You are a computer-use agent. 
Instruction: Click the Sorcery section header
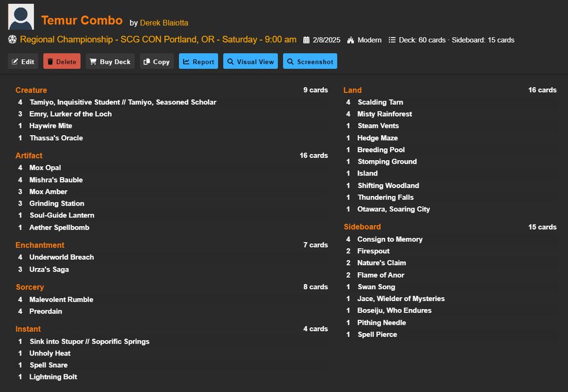(x=30, y=287)
